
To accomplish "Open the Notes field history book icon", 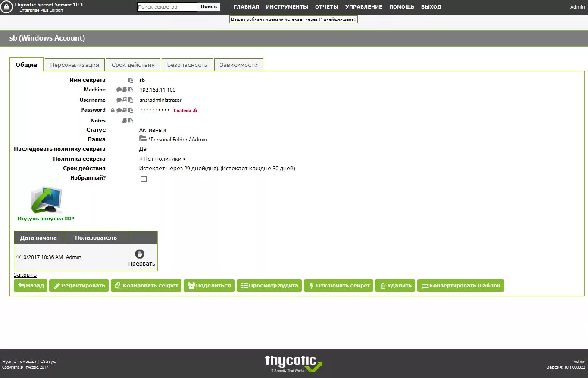I will coord(125,121).
